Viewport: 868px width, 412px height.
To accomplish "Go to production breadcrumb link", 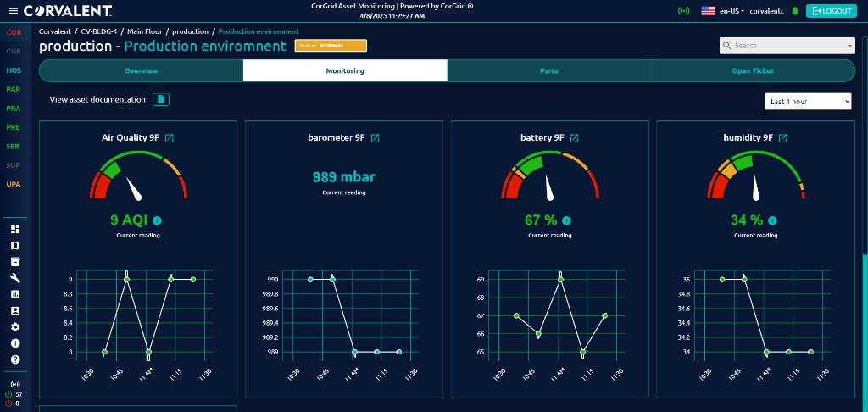I will (191, 31).
